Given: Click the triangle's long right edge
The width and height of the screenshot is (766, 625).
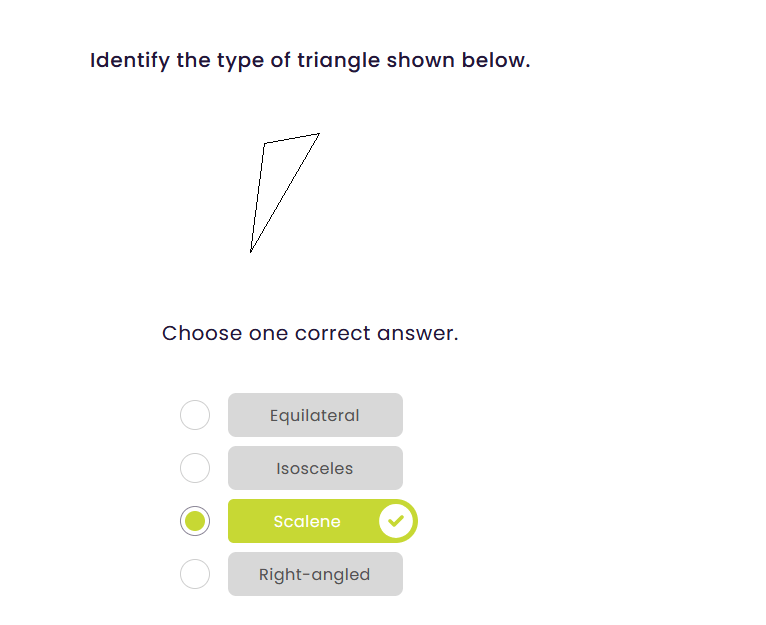Looking at the screenshot, I should click(x=285, y=192).
